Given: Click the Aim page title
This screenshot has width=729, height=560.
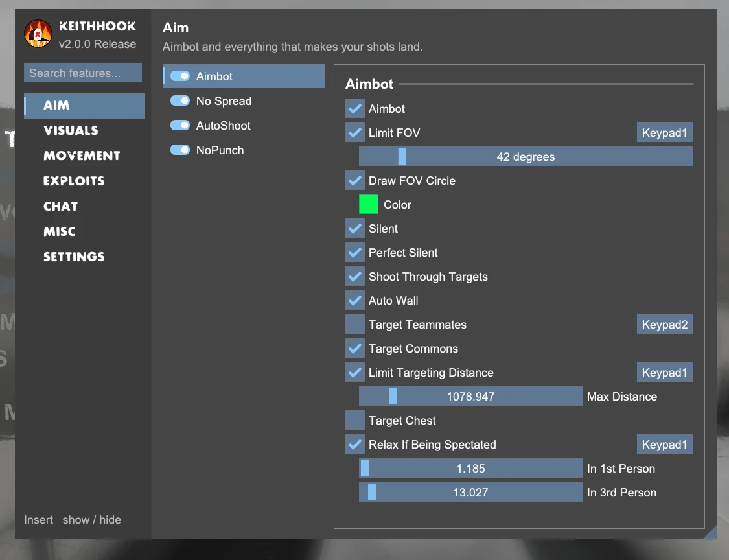Looking at the screenshot, I should point(176,28).
